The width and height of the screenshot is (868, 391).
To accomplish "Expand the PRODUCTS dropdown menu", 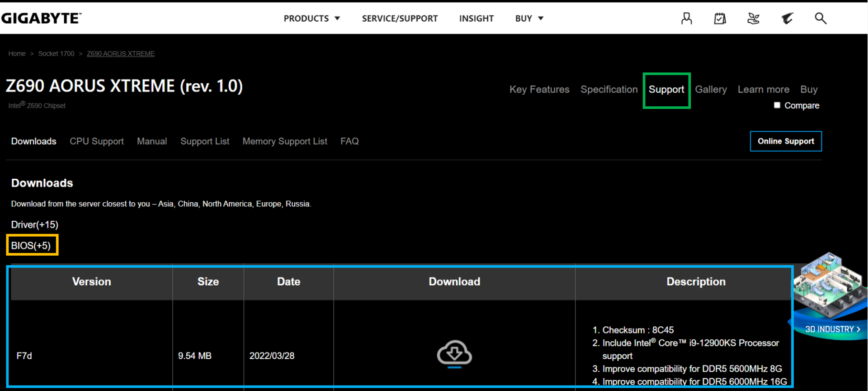I will [311, 19].
